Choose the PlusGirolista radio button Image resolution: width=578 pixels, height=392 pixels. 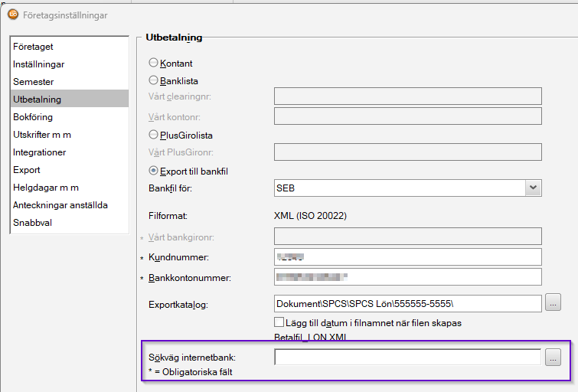[x=153, y=135]
